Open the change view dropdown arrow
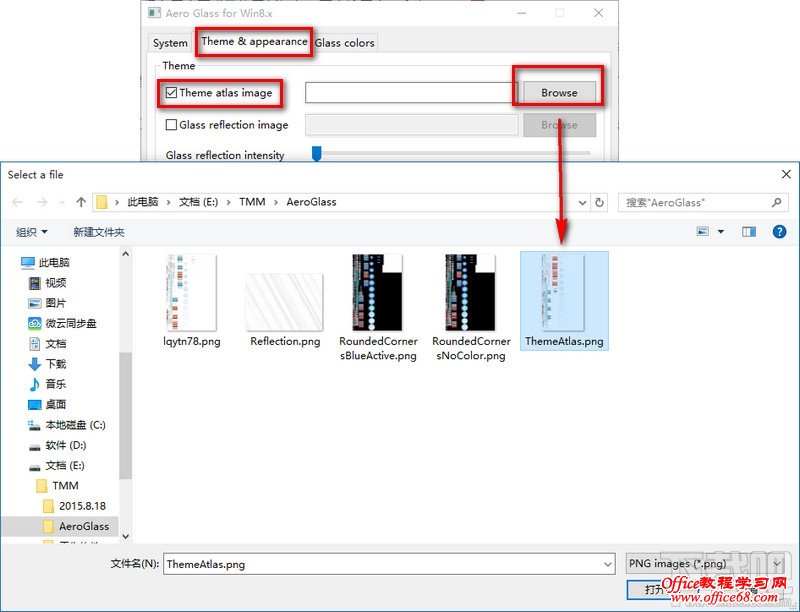 click(720, 231)
